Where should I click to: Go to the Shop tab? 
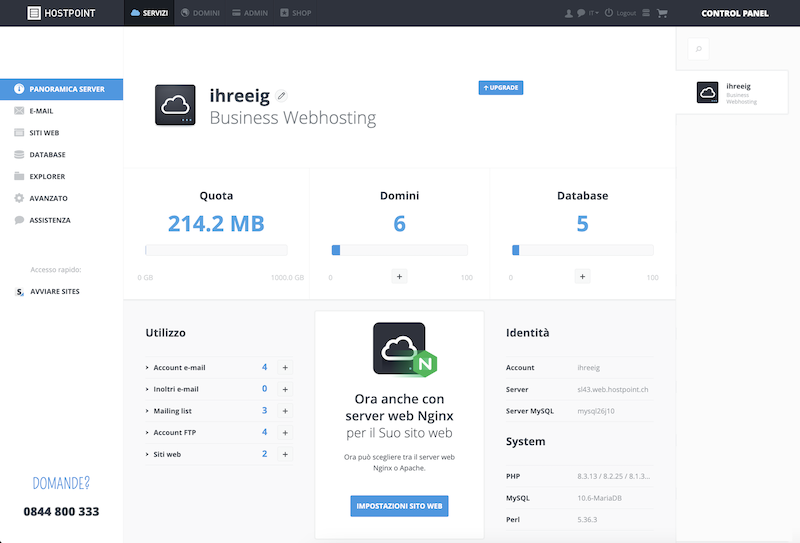click(x=295, y=13)
